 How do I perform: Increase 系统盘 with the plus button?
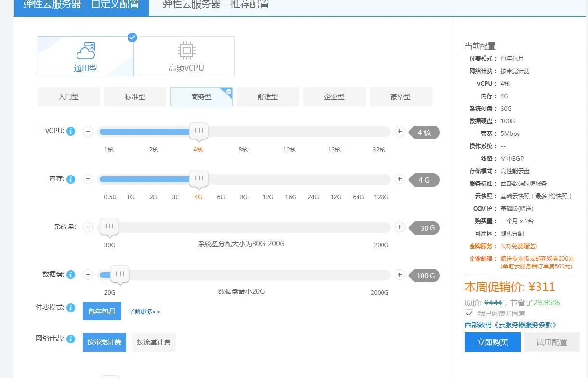(399, 227)
